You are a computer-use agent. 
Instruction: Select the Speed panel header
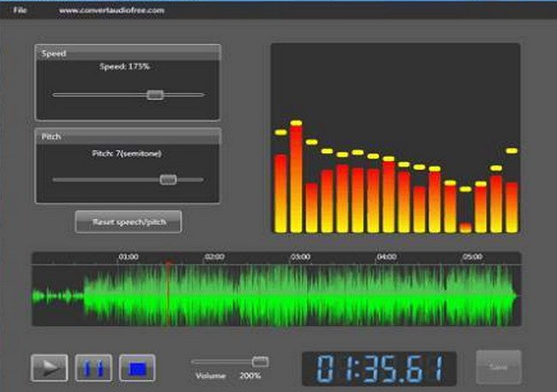pyautogui.click(x=128, y=53)
